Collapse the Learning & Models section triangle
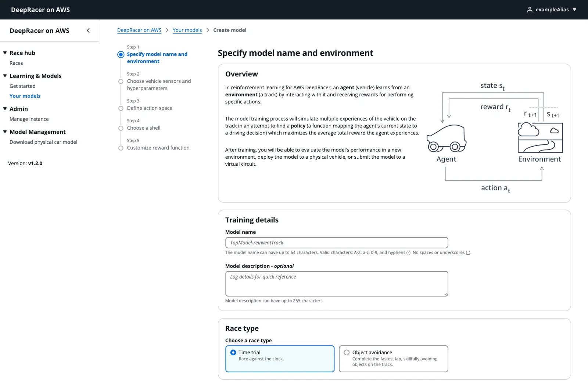 [5, 76]
